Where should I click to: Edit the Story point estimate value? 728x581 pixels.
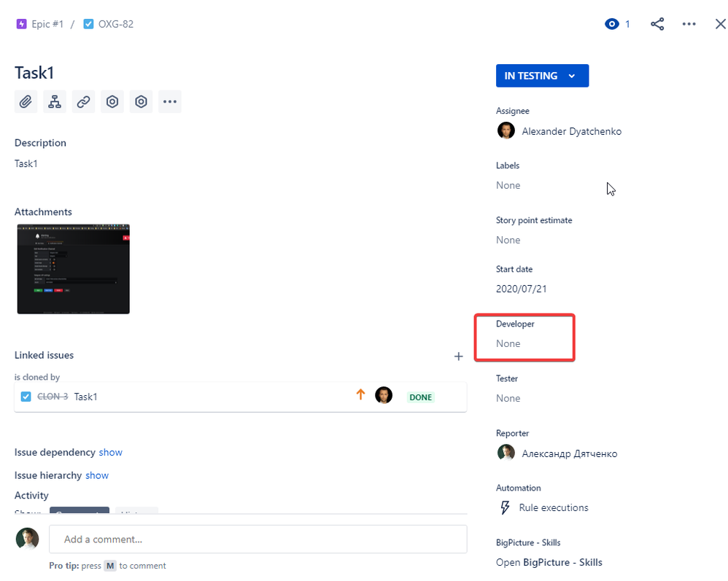pos(508,241)
